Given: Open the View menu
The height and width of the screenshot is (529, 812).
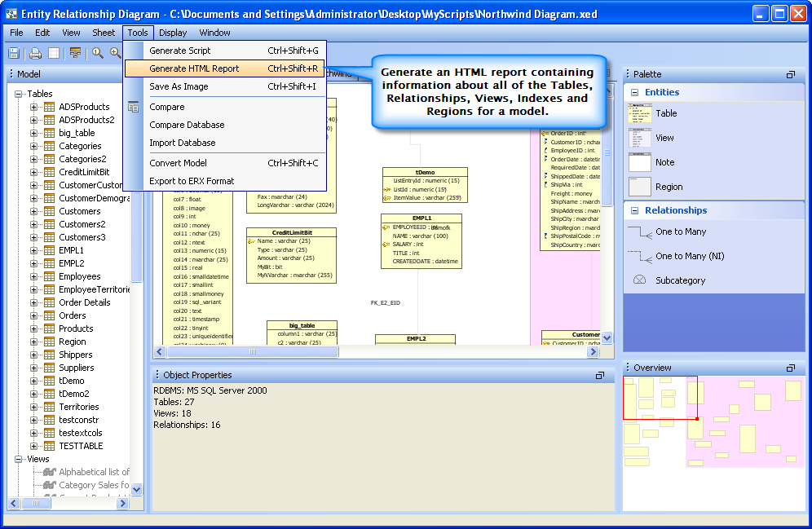Looking at the screenshot, I should (71, 33).
